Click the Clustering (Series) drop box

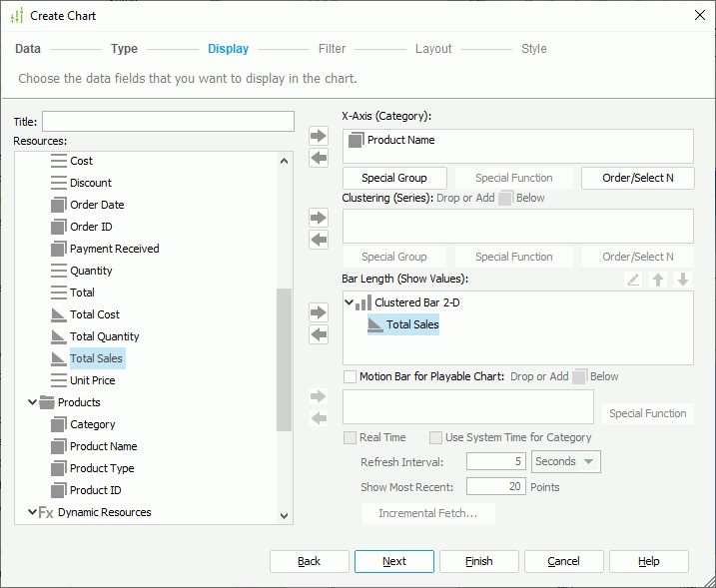coord(518,226)
